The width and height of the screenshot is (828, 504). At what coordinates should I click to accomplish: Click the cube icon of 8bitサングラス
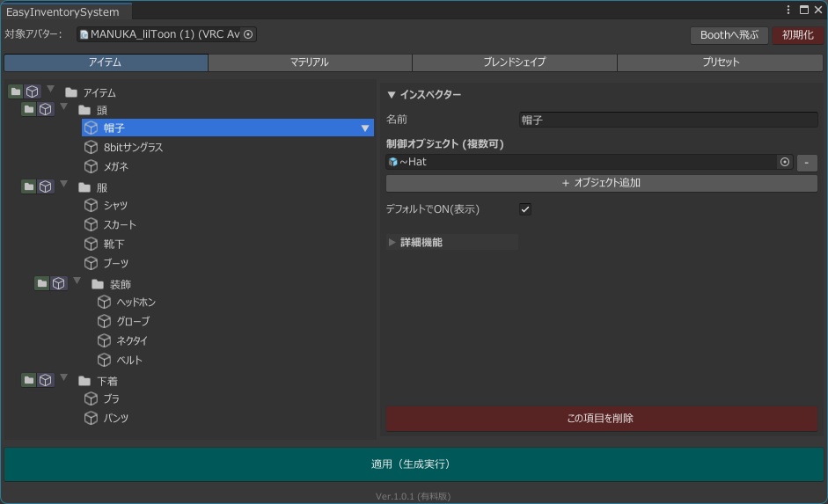click(92, 147)
